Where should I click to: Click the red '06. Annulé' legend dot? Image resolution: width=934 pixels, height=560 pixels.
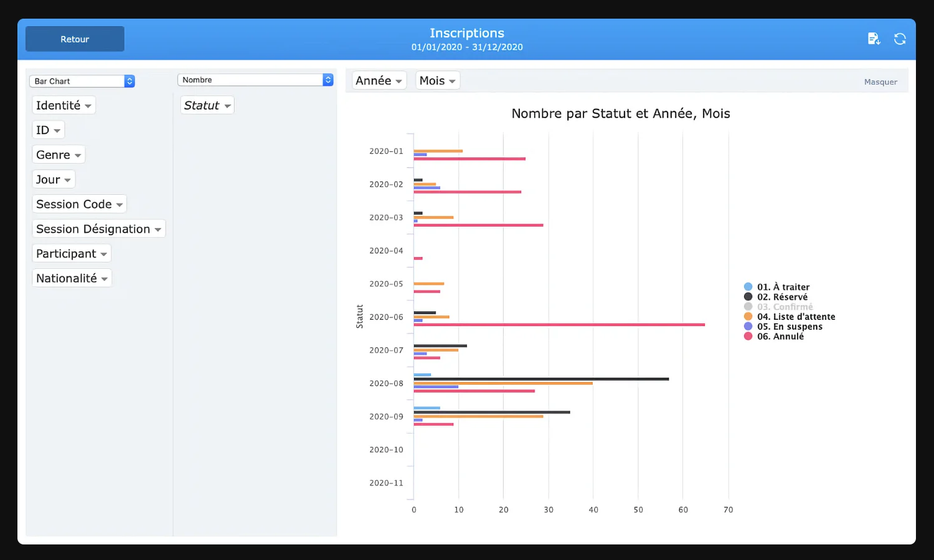point(748,337)
